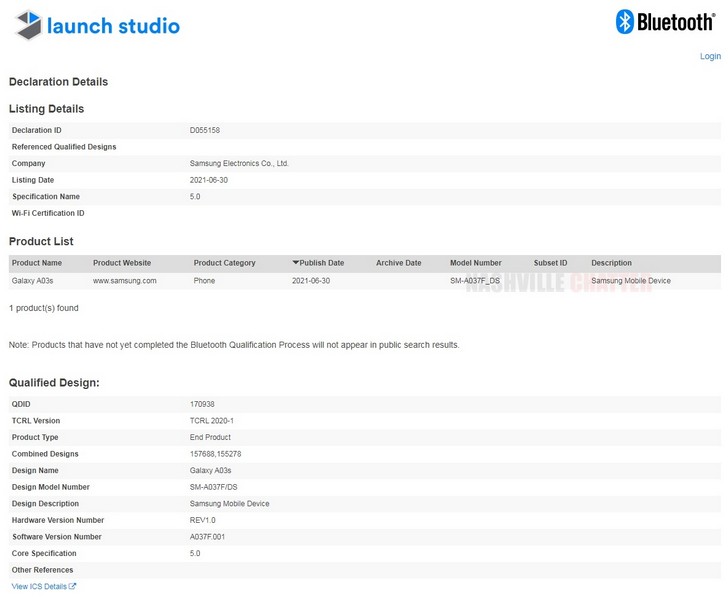Click www.samsung.com in the product row
The image size is (728, 601).
[124, 281]
